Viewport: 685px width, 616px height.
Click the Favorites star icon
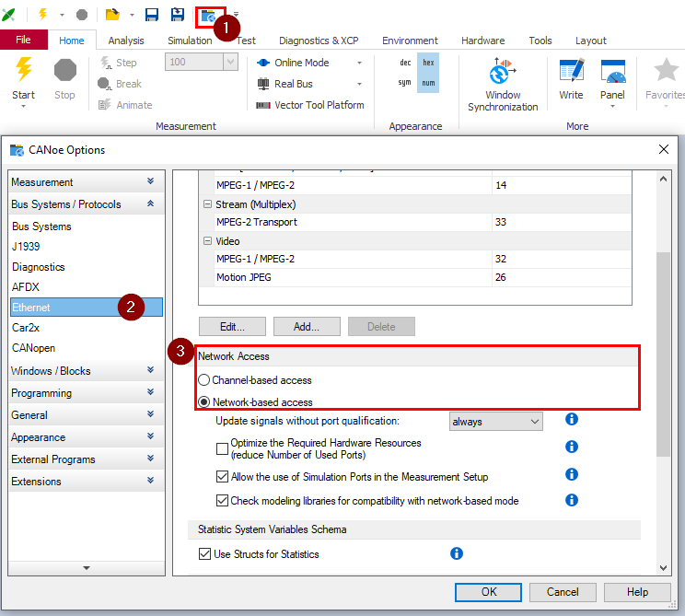pyautogui.click(x=665, y=71)
